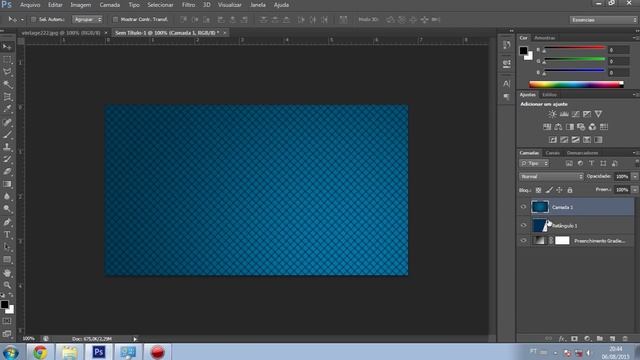Select the Gradient tool
Image resolution: width=640 pixels, height=360 pixels.
pos(7,184)
